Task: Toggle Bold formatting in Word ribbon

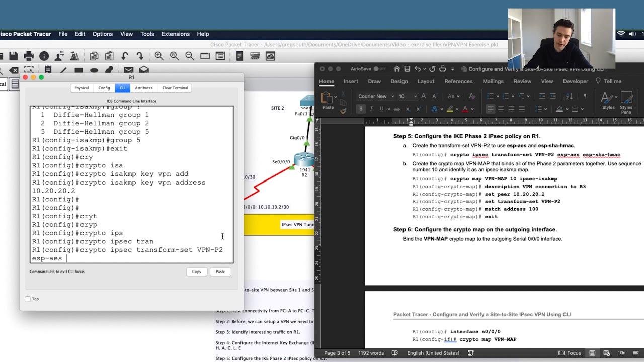Action: (361, 109)
